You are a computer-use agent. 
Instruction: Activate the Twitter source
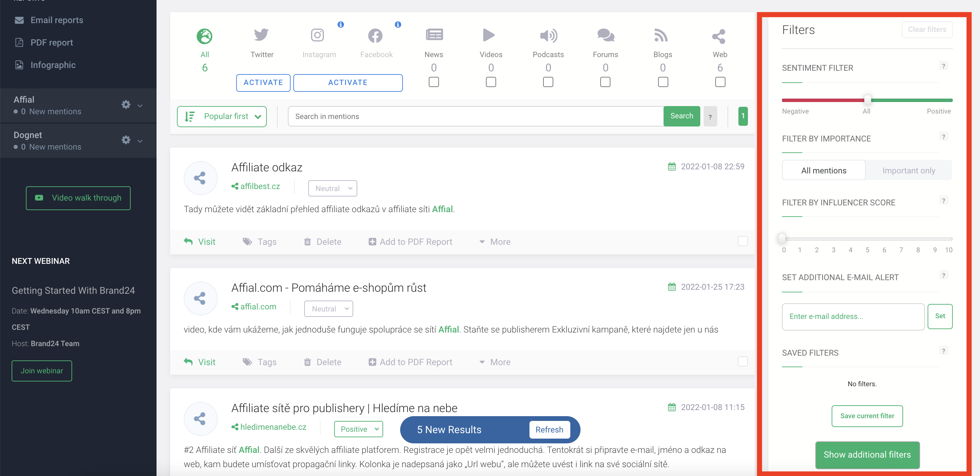tap(263, 83)
